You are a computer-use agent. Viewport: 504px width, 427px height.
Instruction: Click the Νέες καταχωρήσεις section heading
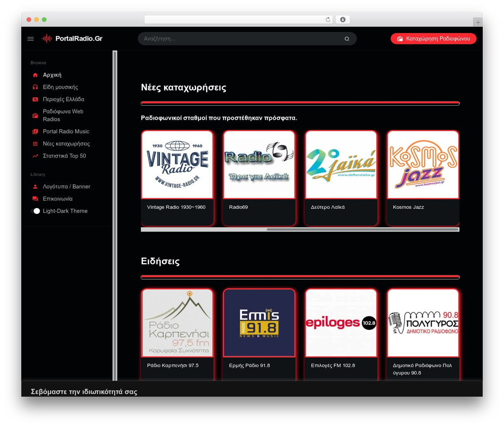point(183,87)
